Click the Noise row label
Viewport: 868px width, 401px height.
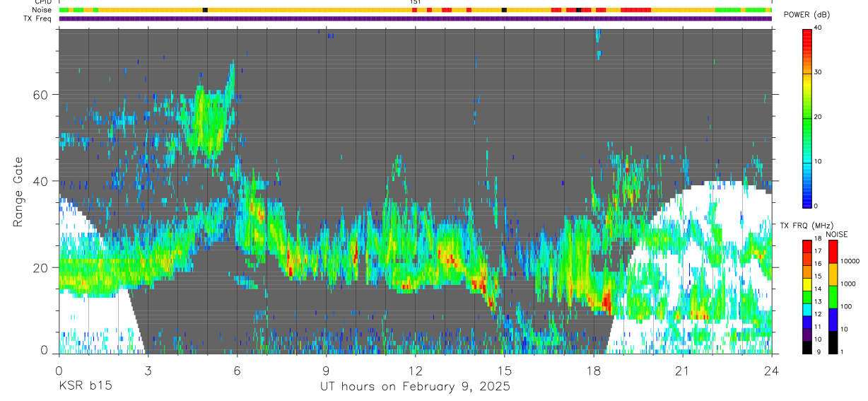pyautogui.click(x=42, y=10)
